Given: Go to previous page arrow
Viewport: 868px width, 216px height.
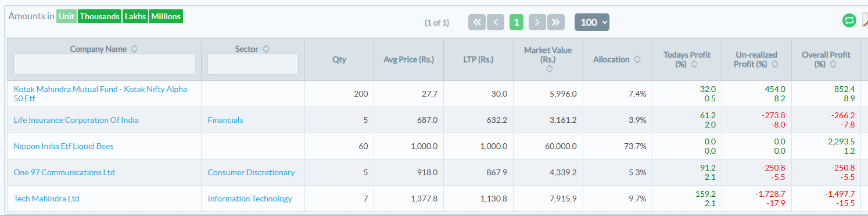Looking at the screenshot, I should pos(496,22).
